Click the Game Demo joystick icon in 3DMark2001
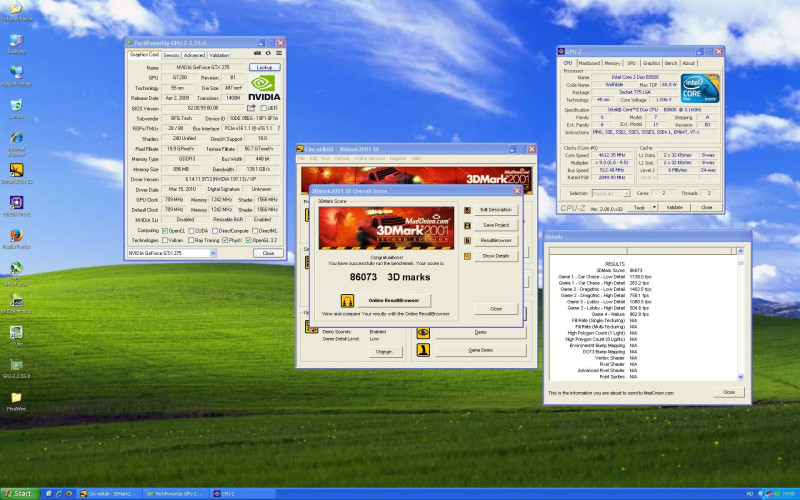The width and height of the screenshot is (800, 500). pos(423,350)
